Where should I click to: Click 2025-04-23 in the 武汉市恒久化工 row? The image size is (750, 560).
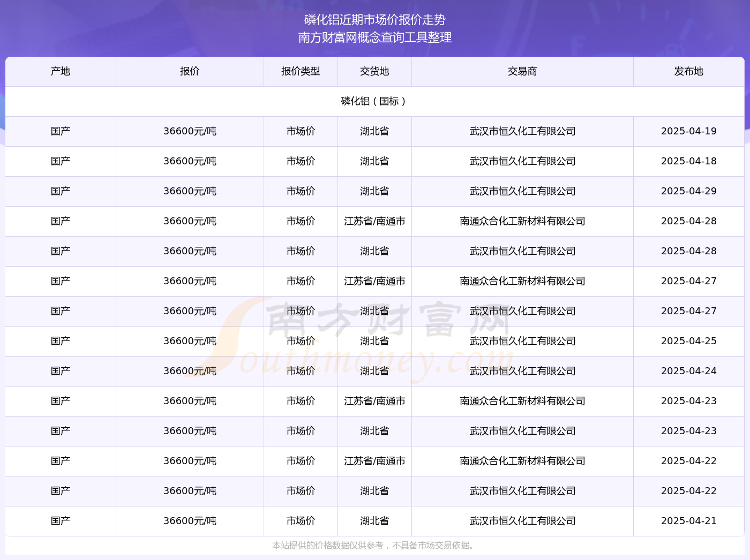click(x=689, y=431)
